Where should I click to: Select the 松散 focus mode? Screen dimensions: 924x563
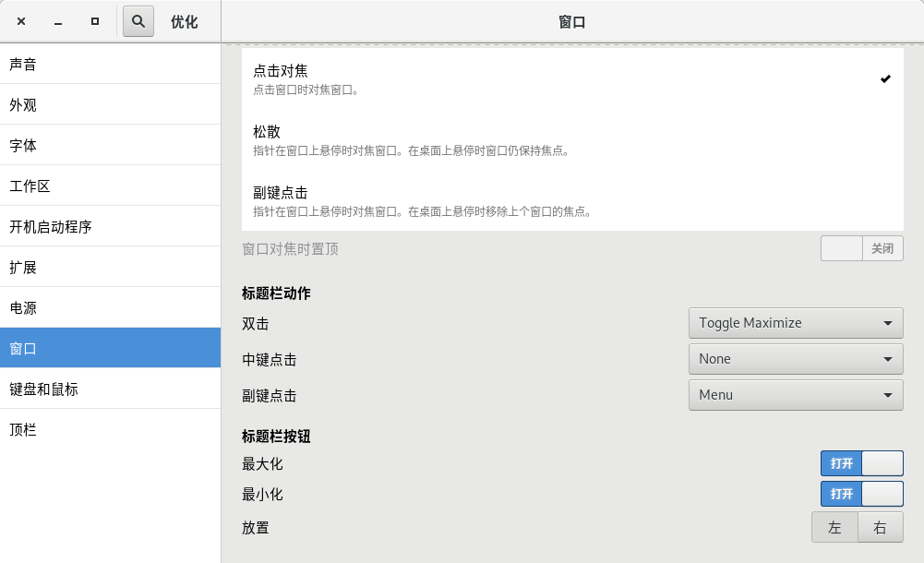tap(571, 140)
